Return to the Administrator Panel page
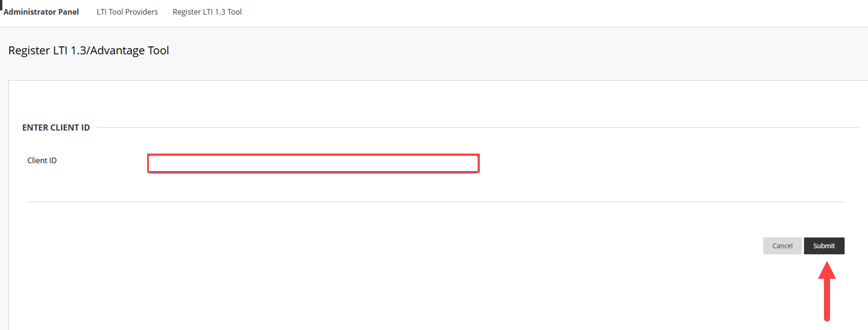 pos(41,12)
